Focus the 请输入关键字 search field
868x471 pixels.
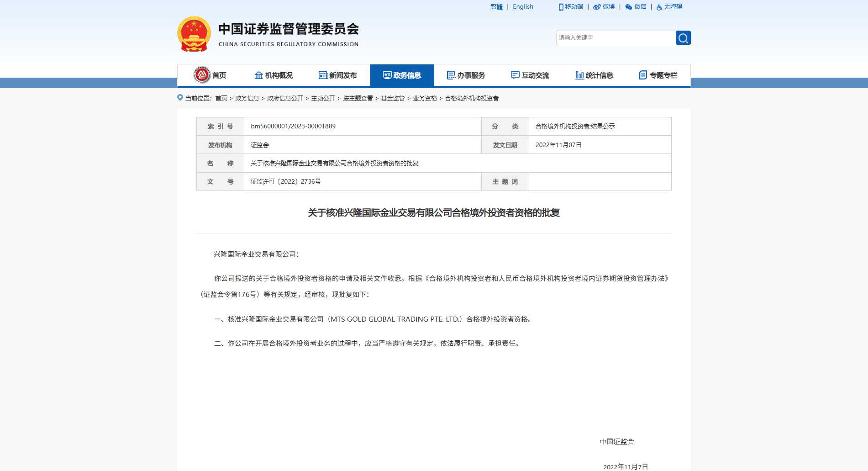pos(615,38)
